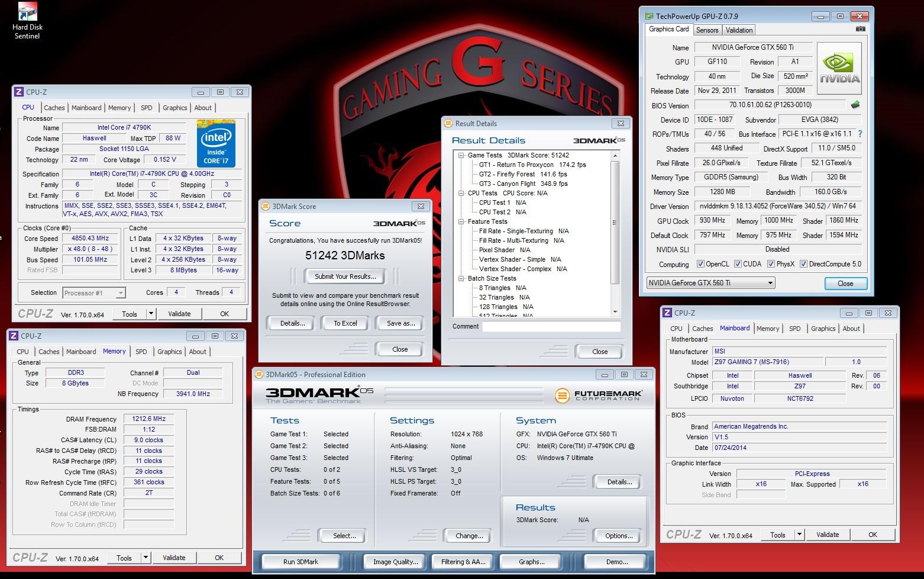Select GT2 - Firefly Forest result row
This screenshot has width=924, height=579.
click(x=523, y=174)
